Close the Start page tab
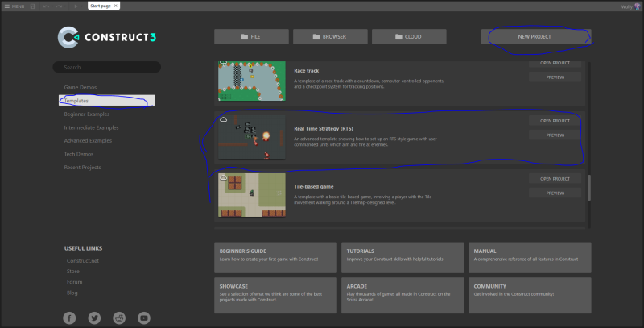 (116, 6)
